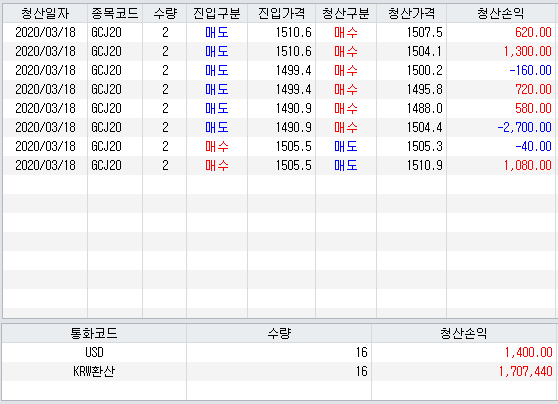Select the KRW환산 summary row
Image resolution: width=558 pixels, height=404 pixels.
tap(279, 371)
